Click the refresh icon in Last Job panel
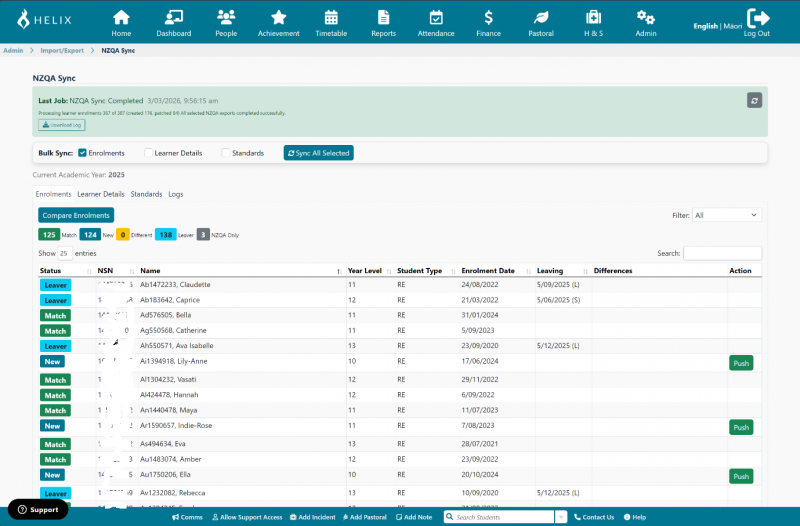Screen dimensions: 800x526 click(754, 100)
